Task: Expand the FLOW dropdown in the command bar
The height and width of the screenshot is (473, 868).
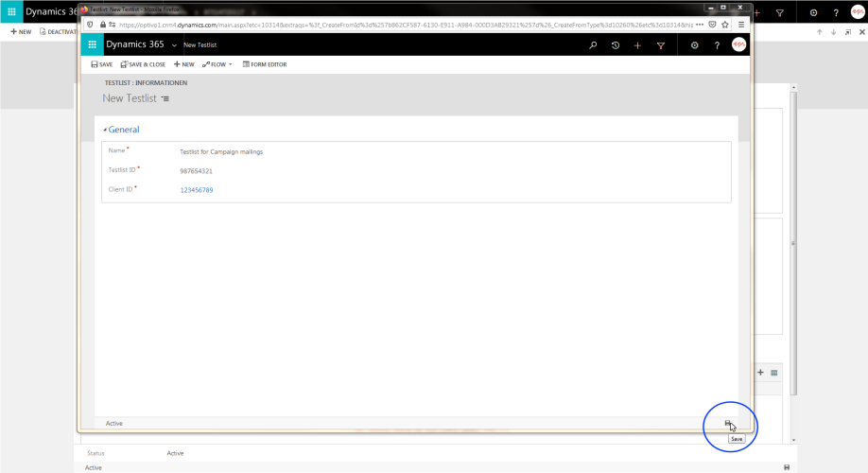Action: (217, 64)
